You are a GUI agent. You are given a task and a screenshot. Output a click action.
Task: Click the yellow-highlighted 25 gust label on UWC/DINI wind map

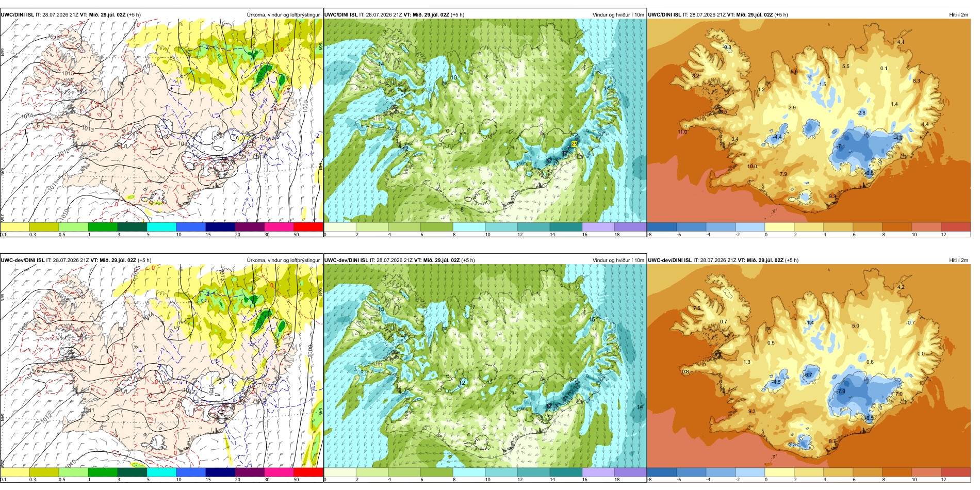[574, 144]
